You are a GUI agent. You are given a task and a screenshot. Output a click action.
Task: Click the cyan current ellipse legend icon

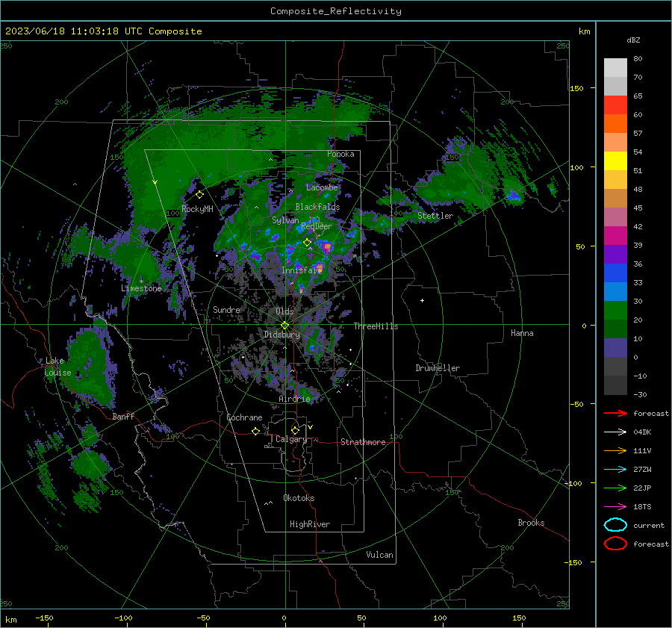click(615, 525)
